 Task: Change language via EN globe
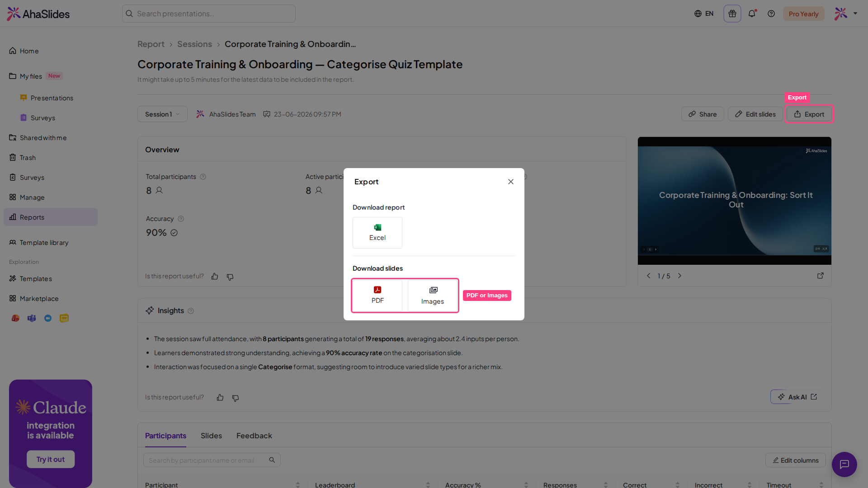click(x=704, y=14)
